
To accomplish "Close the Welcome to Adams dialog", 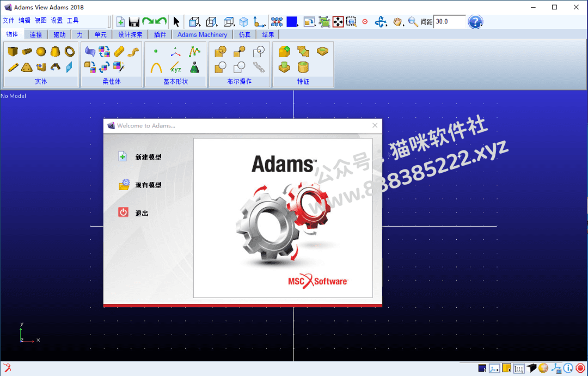I will [x=375, y=125].
